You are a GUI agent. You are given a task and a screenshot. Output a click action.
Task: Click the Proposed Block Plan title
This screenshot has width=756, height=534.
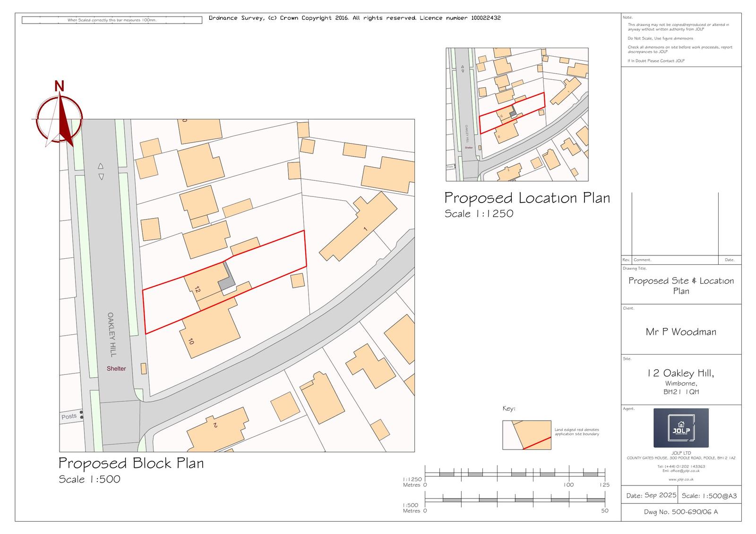click(131, 463)
